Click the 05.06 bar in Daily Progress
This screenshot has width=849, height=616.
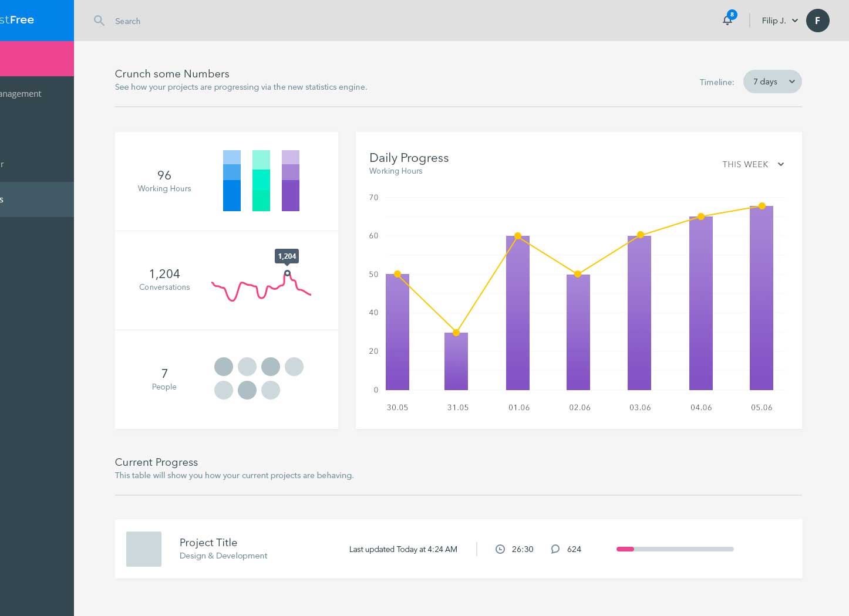coord(761,298)
